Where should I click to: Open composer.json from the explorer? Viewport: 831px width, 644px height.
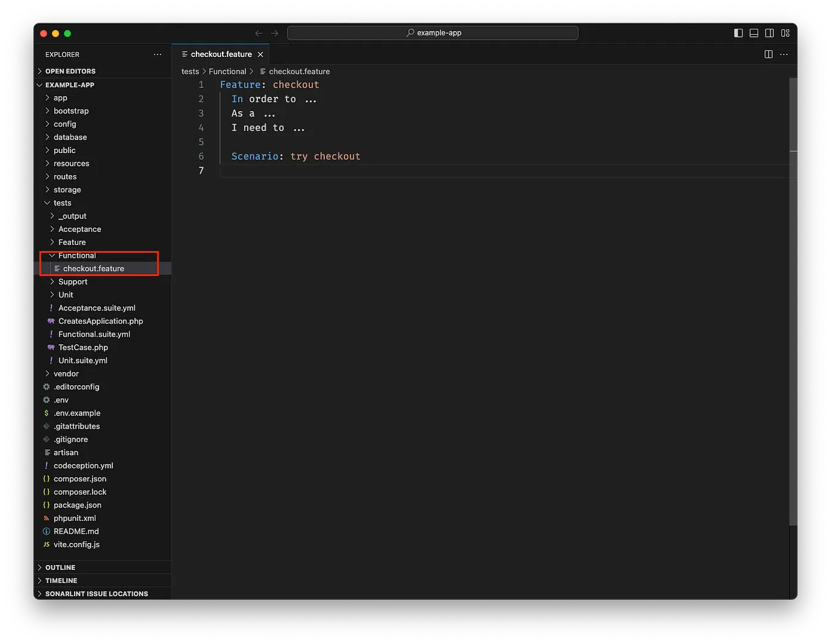coord(80,479)
